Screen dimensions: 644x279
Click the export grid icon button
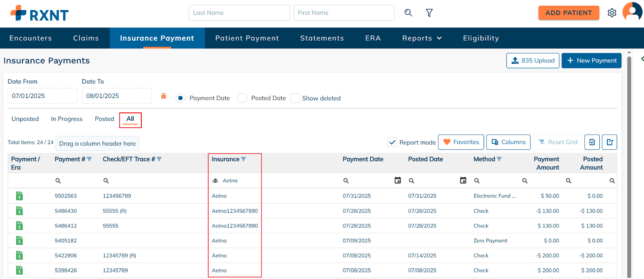click(x=609, y=142)
